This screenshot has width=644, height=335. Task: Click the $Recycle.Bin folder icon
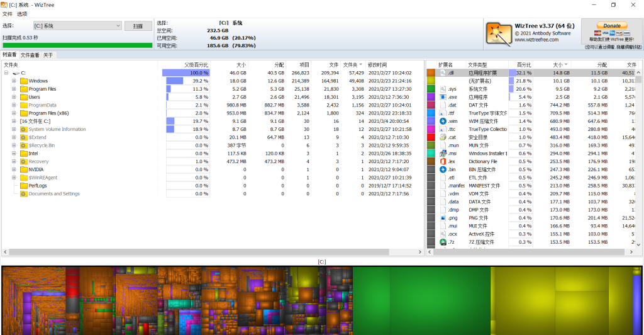pos(24,145)
